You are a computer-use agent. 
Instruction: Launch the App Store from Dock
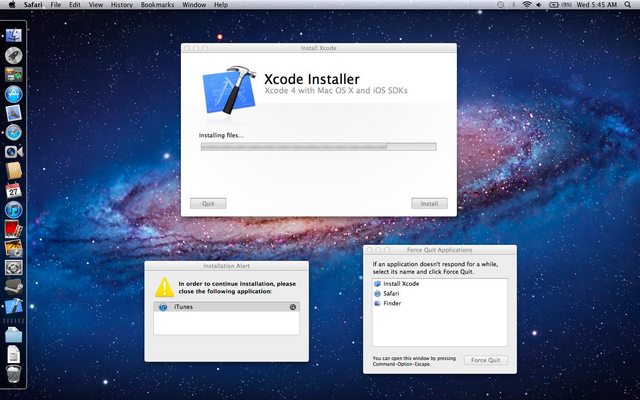click(13, 94)
